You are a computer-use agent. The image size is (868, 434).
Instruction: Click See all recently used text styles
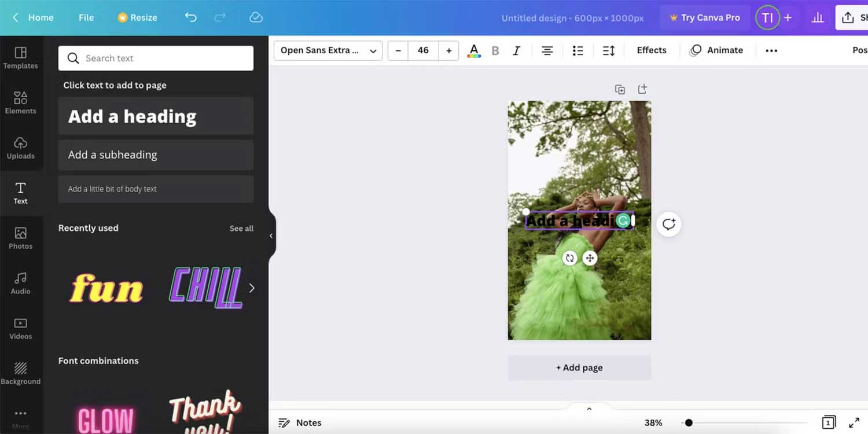tap(241, 228)
